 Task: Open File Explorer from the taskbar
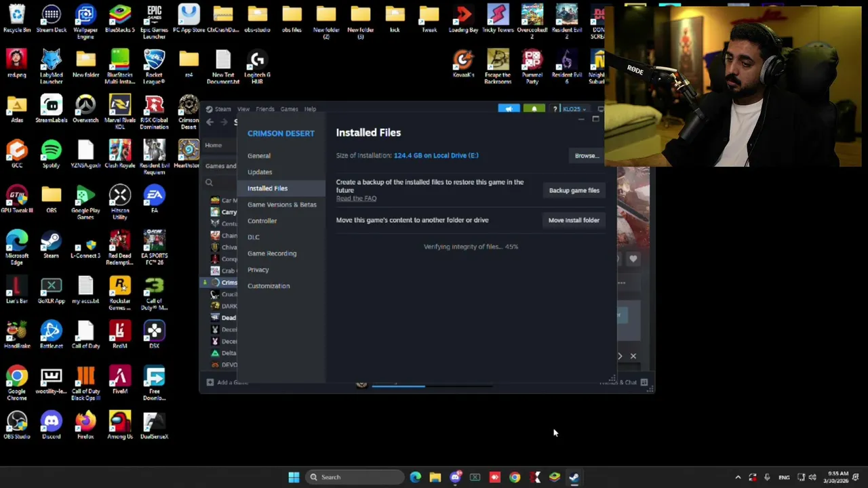click(435, 477)
